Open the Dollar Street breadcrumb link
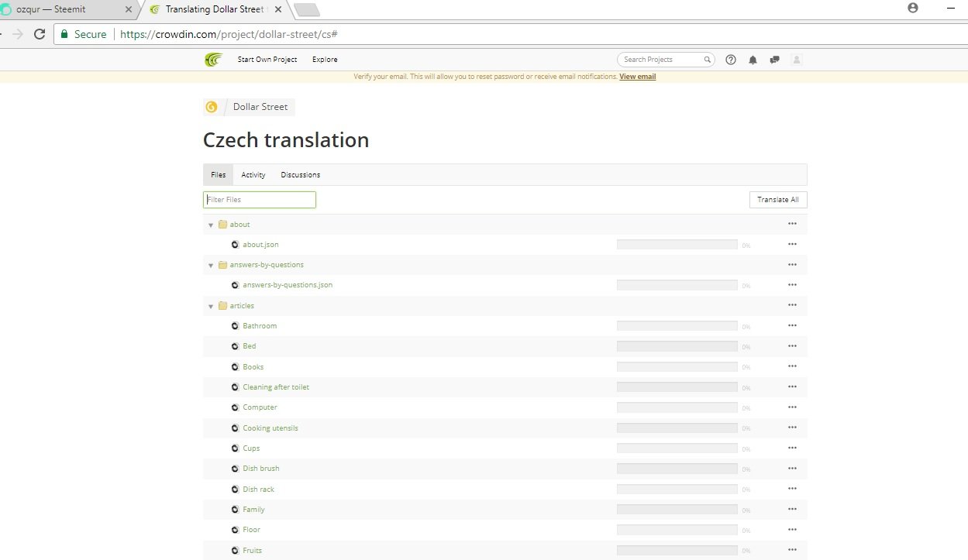 [260, 107]
